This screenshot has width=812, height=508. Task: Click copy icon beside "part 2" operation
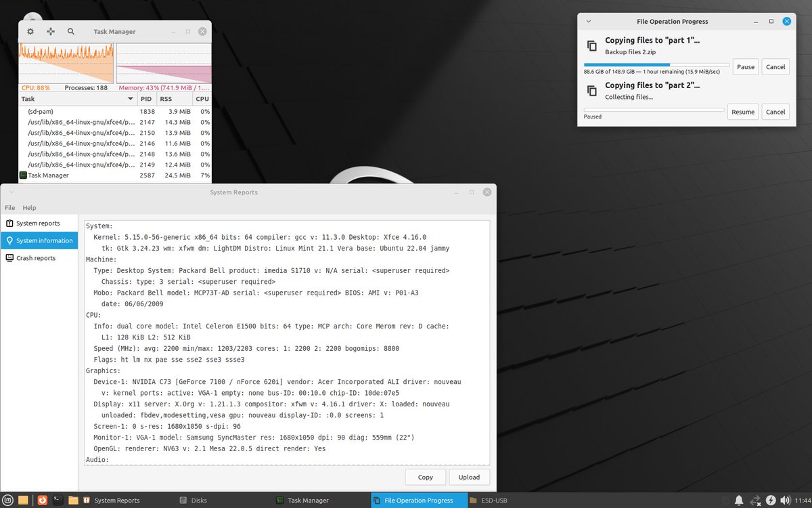(x=592, y=91)
